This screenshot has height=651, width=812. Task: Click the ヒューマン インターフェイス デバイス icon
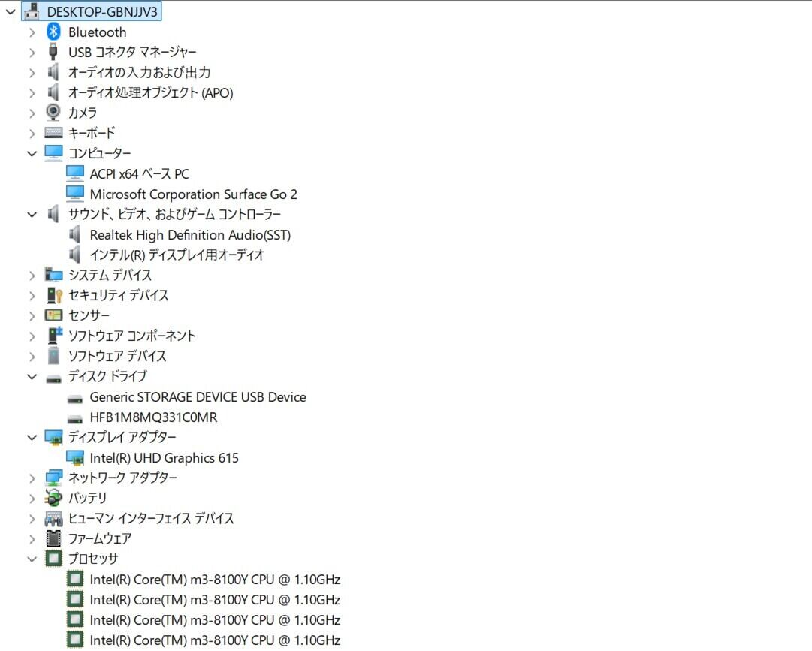(x=53, y=519)
